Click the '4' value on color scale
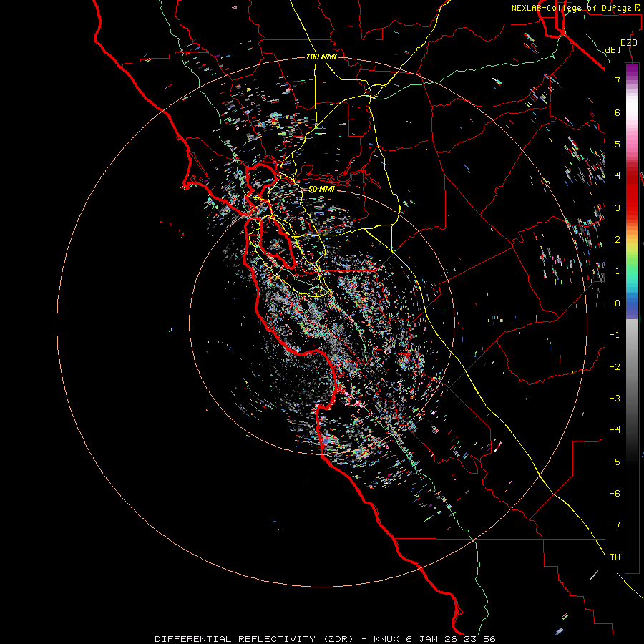This screenshot has height=644, width=644. pos(618,176)
